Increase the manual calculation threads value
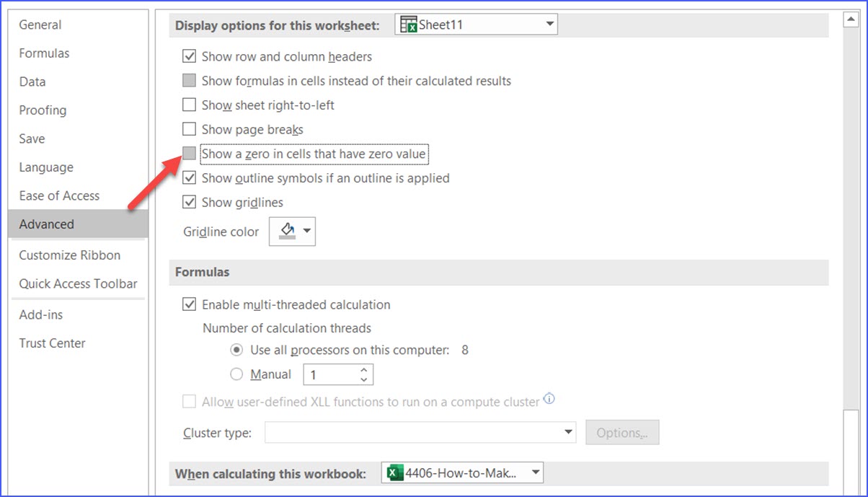The height and width of the screenshot is (497, 868). click(x=364, y=370)
